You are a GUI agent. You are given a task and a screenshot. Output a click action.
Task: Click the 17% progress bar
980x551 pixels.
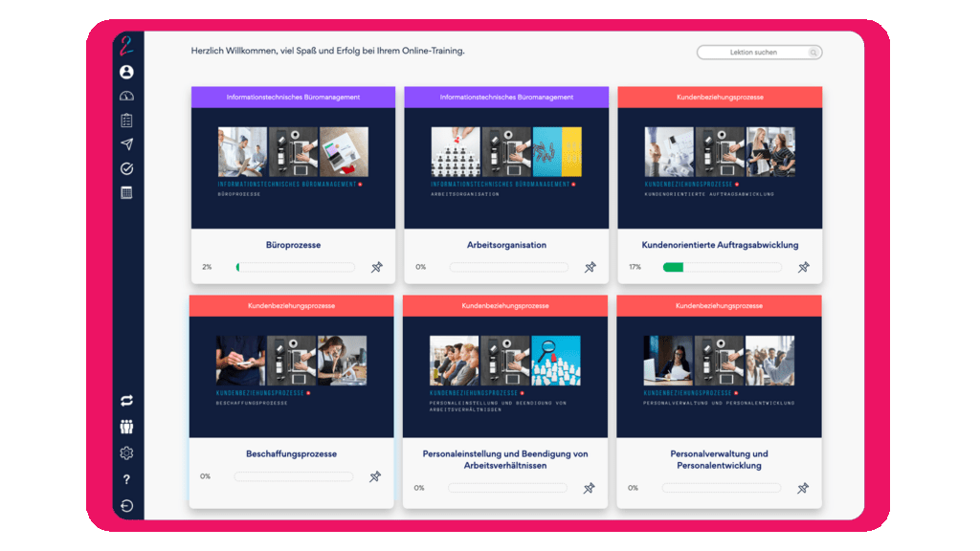(721, 268)
